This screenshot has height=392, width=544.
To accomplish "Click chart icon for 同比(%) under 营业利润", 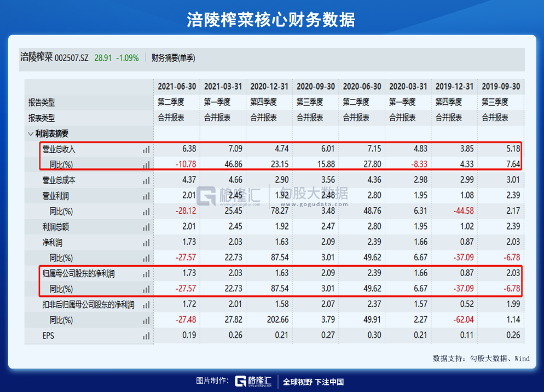I will (146, 212).
